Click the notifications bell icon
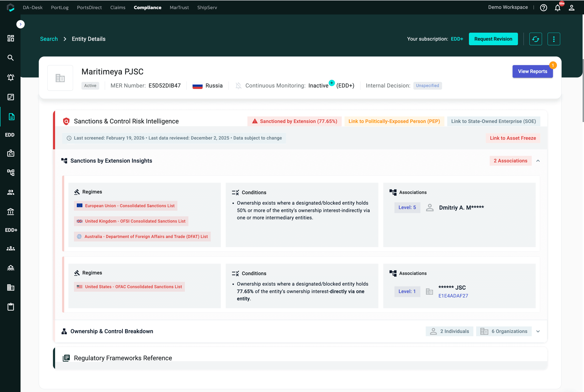The image size is (584, 392). tap(557, 8)
